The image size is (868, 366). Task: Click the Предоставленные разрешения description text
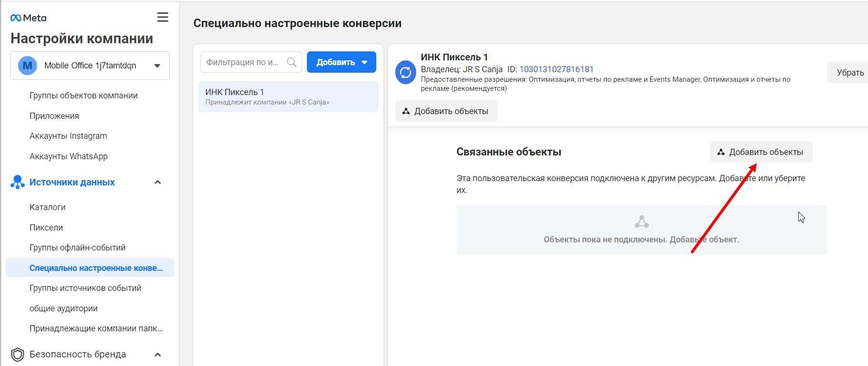coord(606,84)
